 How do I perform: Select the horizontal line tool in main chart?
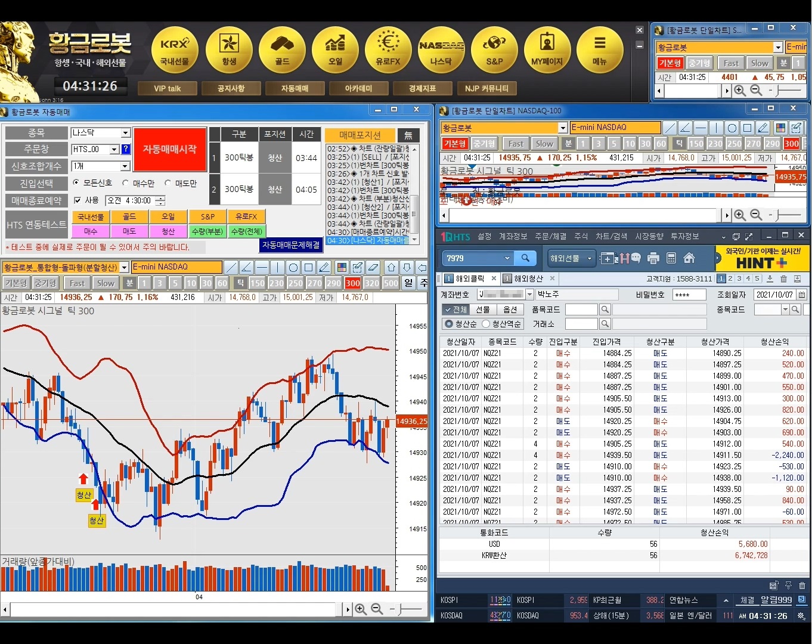click(262, 267)
